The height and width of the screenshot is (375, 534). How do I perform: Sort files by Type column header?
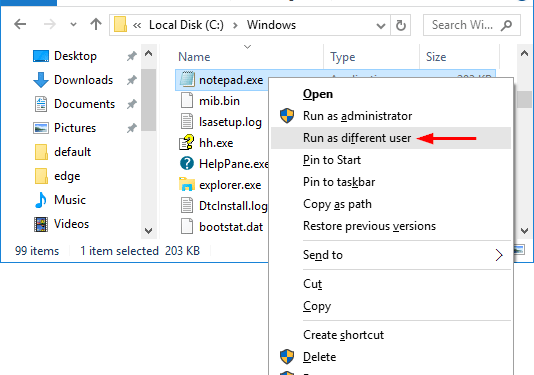point(343,57)
